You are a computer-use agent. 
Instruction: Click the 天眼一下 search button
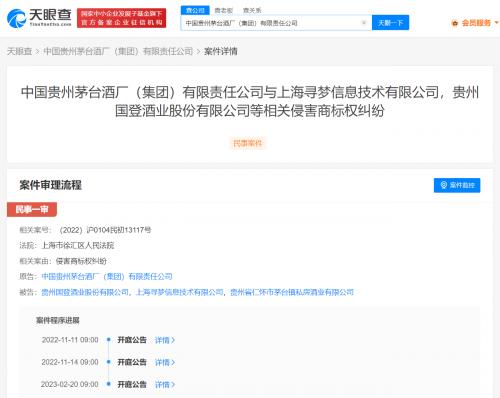click(x=390, y=23)
